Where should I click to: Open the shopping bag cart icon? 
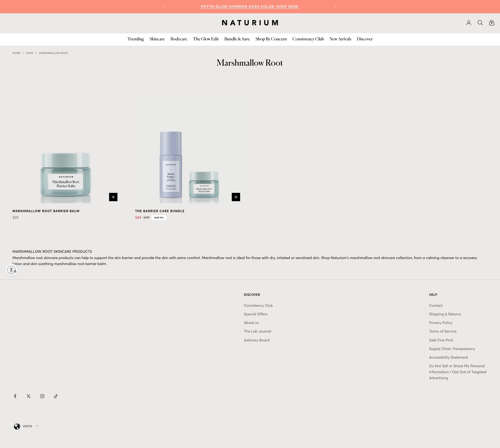point(492,23)
